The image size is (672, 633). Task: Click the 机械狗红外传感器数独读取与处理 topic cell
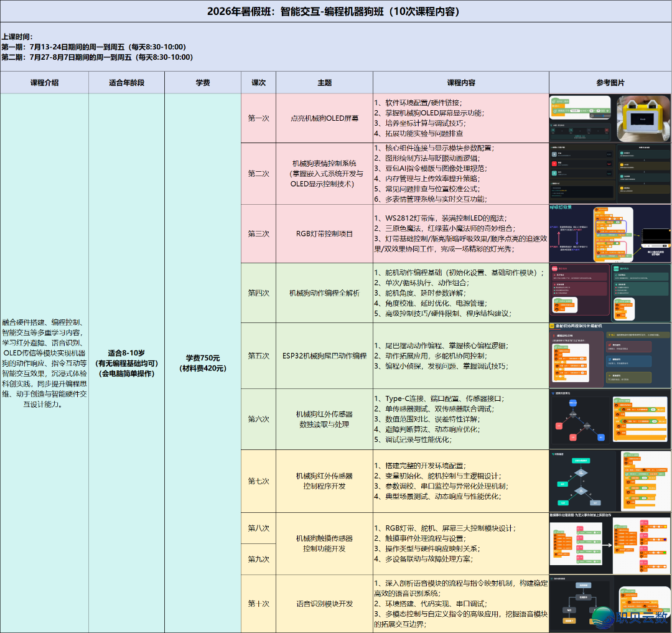[324, 419]
